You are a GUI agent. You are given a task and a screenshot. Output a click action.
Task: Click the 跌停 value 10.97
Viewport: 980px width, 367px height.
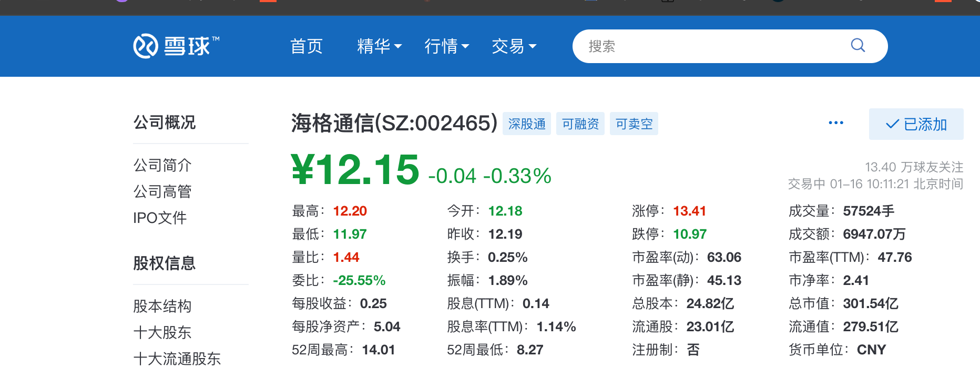(x=690, y=234)
